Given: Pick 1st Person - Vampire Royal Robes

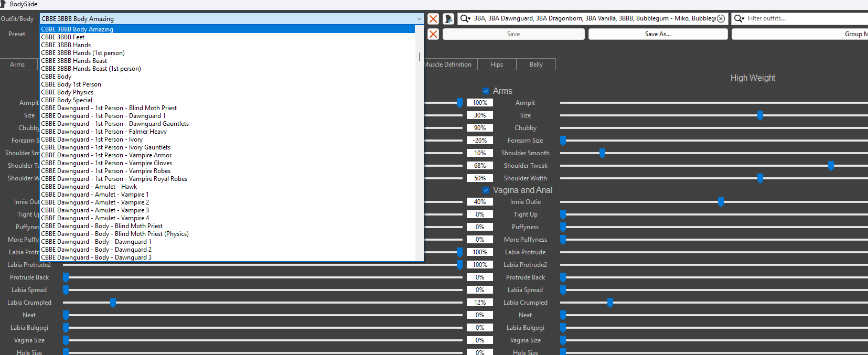Looking at the screenshot, I should (228, 179).
